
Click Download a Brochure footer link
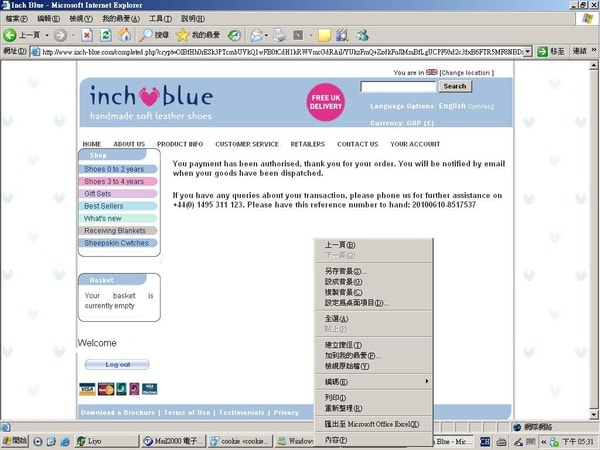coord(118,412)
